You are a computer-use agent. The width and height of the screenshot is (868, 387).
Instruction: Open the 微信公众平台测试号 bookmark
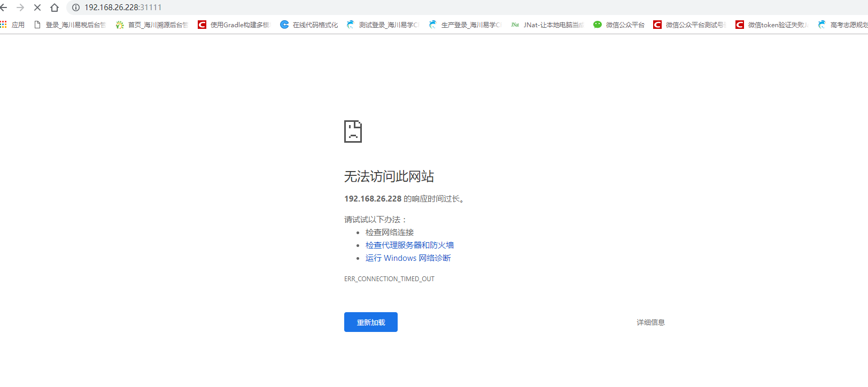[689, 25]
